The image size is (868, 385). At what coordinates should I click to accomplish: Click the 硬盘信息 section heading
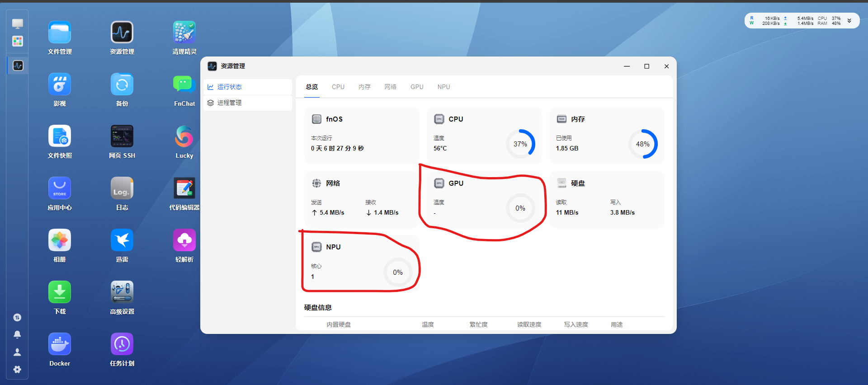click(318, 307)
